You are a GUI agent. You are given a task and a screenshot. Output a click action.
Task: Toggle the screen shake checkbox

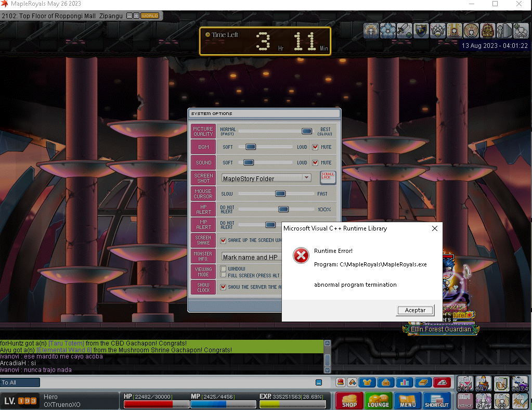tap(224, 240)
